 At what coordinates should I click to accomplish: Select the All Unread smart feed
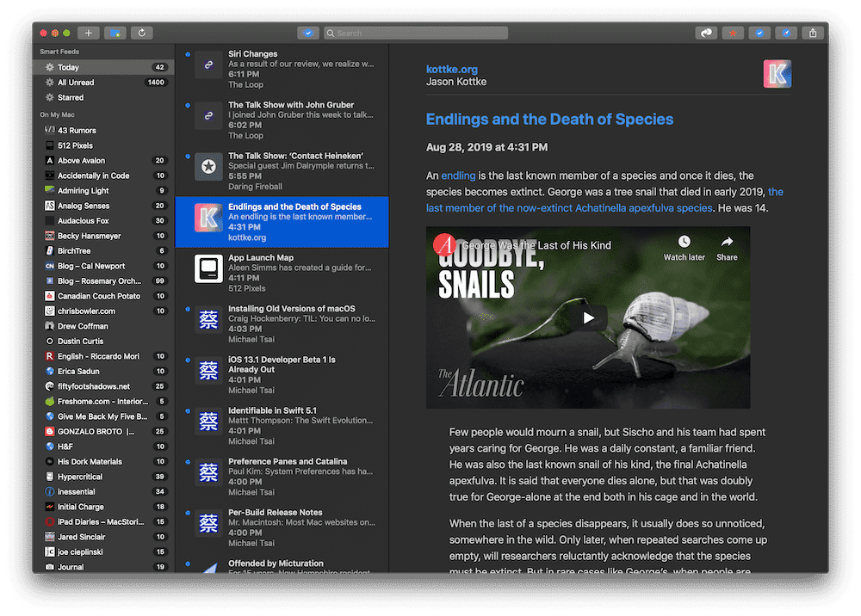point(103,83)
